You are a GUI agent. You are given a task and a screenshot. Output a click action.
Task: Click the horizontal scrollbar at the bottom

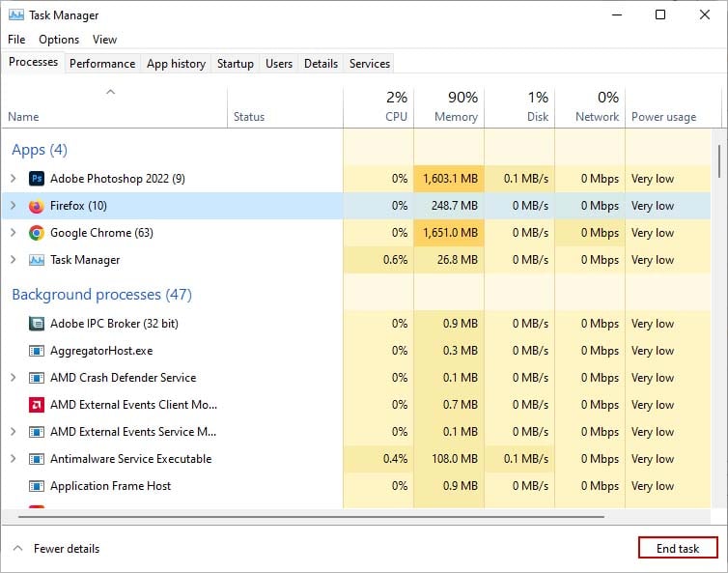pos(312,516)
